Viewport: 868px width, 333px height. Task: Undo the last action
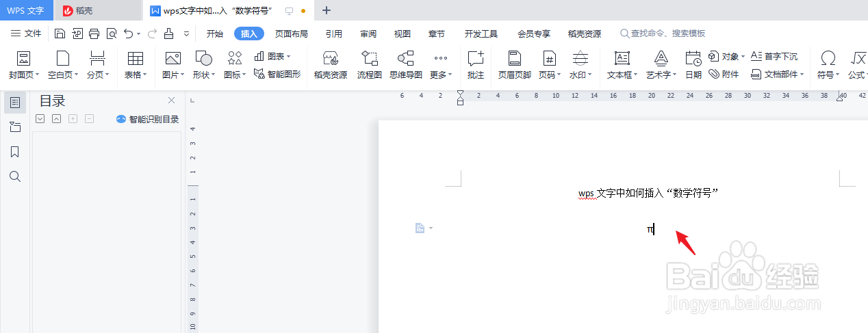tap(128, 34)
